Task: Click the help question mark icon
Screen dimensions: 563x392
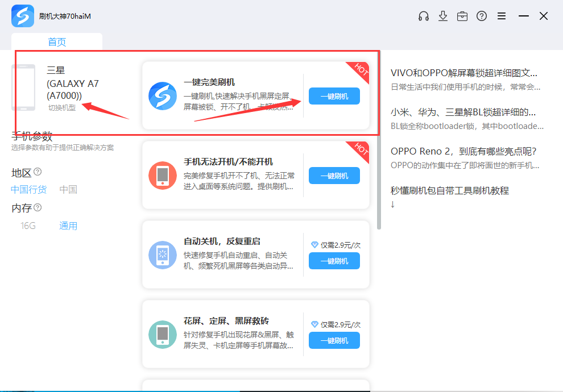Action: 482,16
